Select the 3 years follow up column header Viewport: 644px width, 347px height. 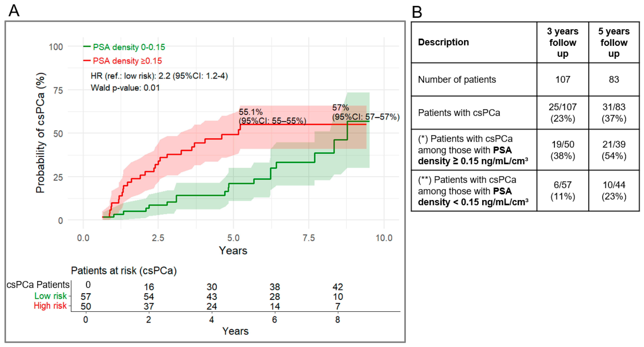coord(563,42)
